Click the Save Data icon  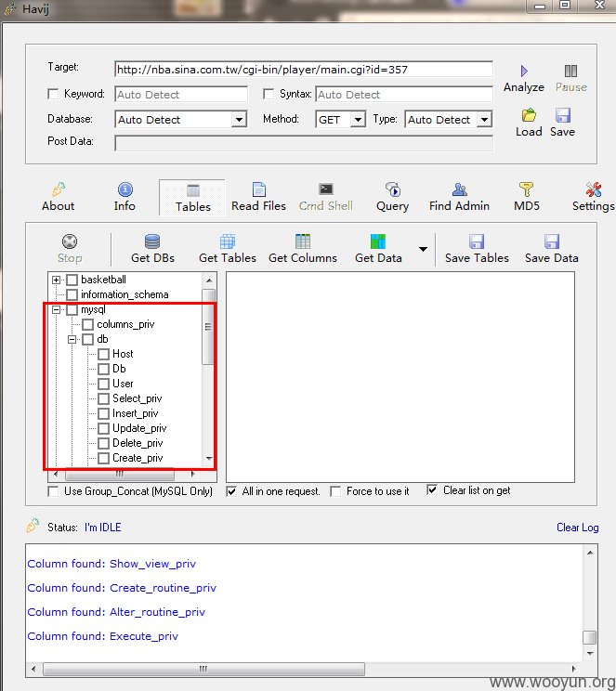pyautogui.click(x=552, y=241)
